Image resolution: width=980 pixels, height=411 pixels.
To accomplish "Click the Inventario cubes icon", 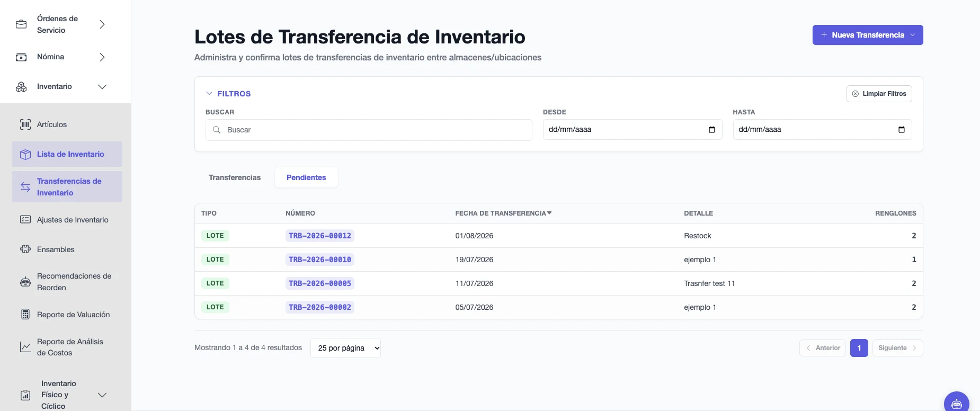I will click(21, 87).
